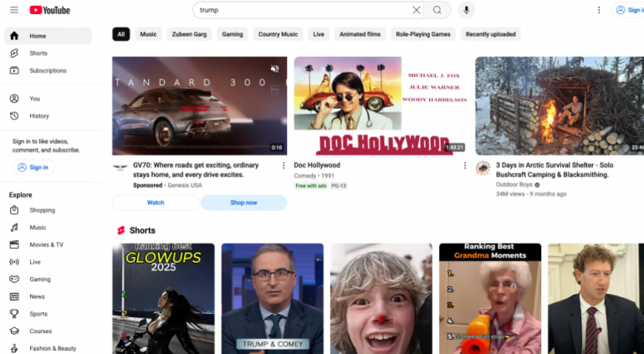Open Subscriptions in the sidebar
Image resolution: width=644 pixels, height=354 pixels.
48,70
